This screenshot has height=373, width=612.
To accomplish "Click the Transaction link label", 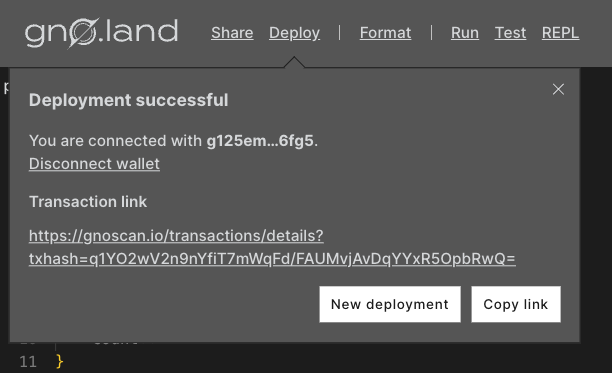I will click(x=88, y=202).
